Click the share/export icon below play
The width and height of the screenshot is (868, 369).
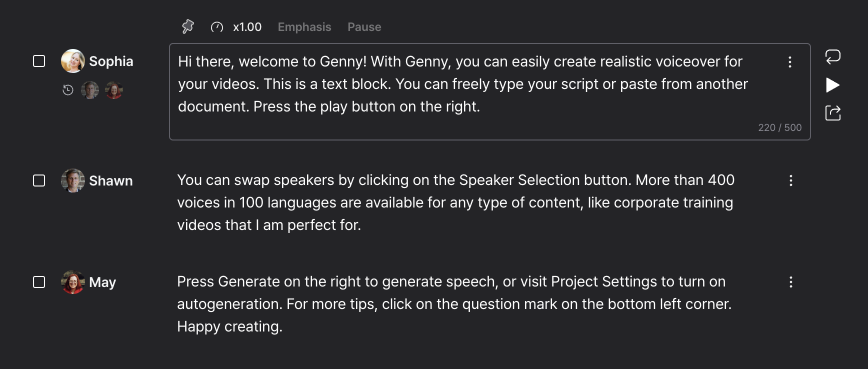(x=832, y=113)
